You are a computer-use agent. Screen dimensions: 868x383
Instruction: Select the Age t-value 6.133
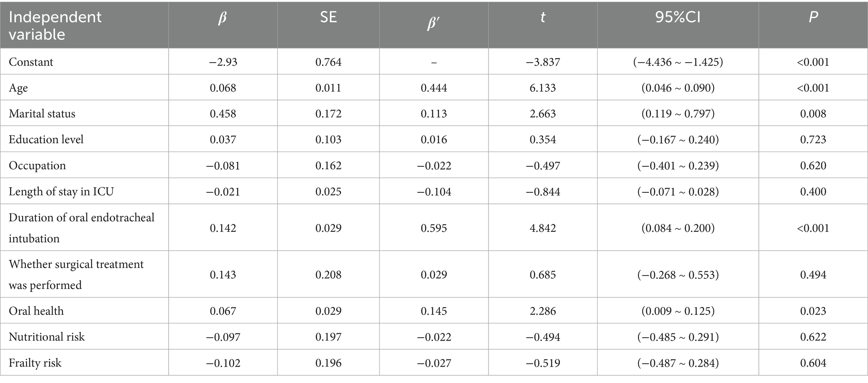(543, 88)
